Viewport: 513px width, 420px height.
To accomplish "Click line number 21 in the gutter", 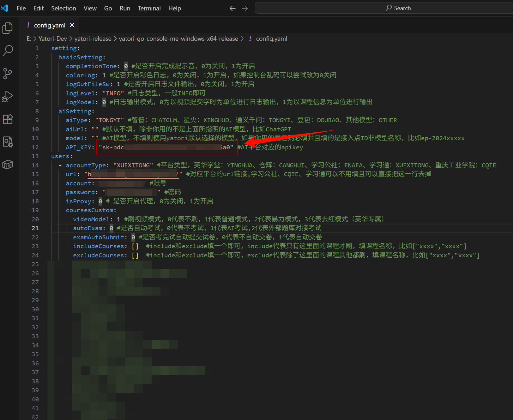I will click(35, 228).
